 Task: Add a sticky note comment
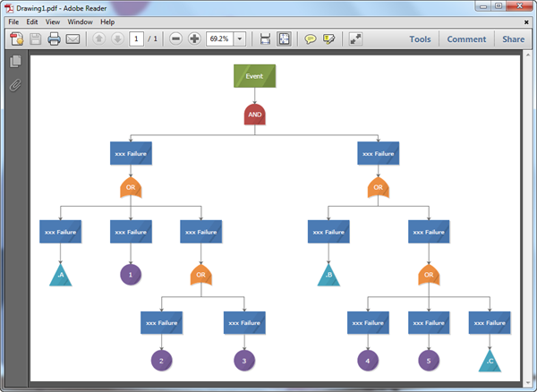pos(311,39)
